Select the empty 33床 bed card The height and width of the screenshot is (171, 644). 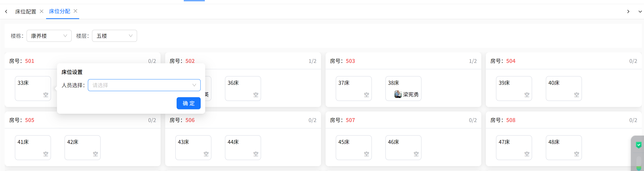tap(33, 88)
